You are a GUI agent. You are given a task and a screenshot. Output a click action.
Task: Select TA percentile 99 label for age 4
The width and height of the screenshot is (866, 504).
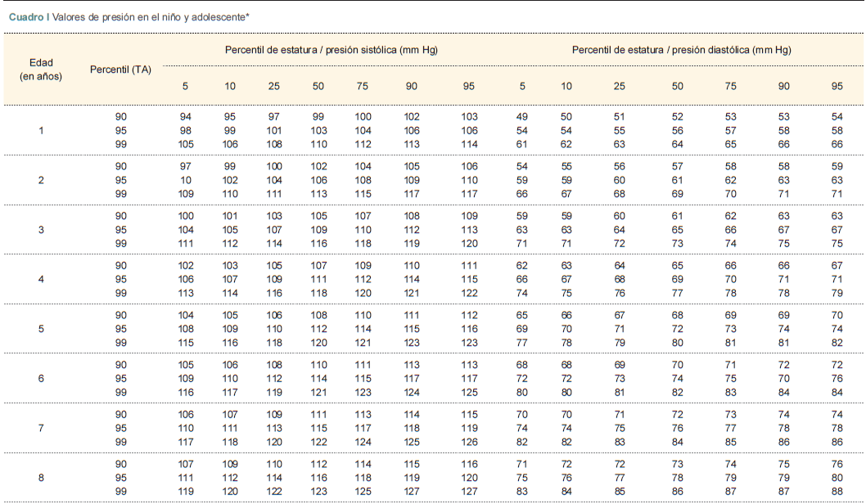point(121,293)
